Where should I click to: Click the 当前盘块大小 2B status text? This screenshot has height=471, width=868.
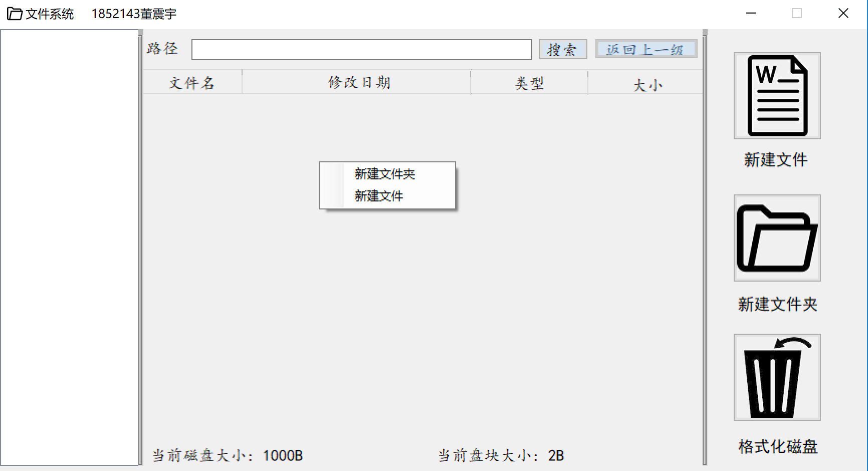pyautogui.click(x=500, y=455)
